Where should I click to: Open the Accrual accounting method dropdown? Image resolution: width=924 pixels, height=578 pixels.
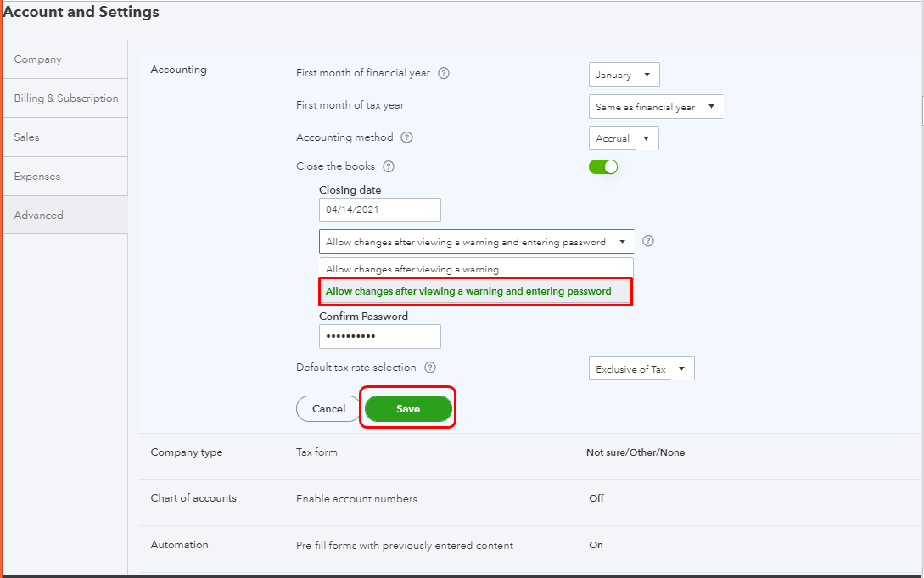[623, 137]
